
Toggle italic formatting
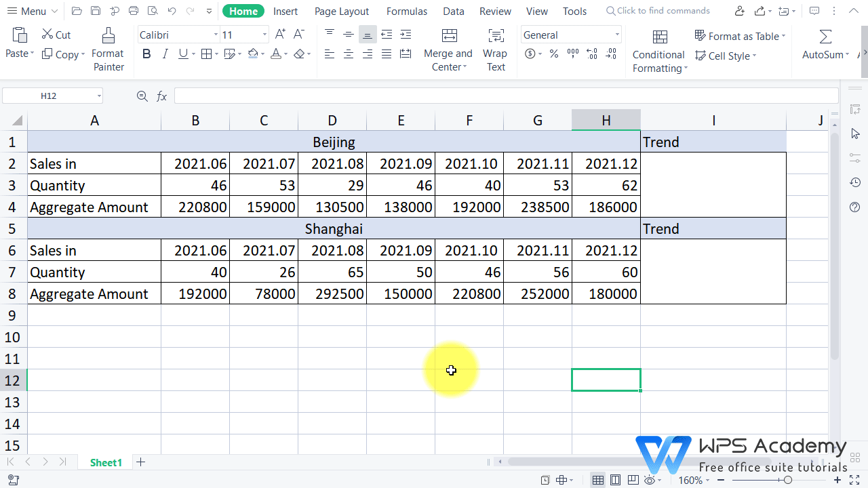(x=165, y=54)
